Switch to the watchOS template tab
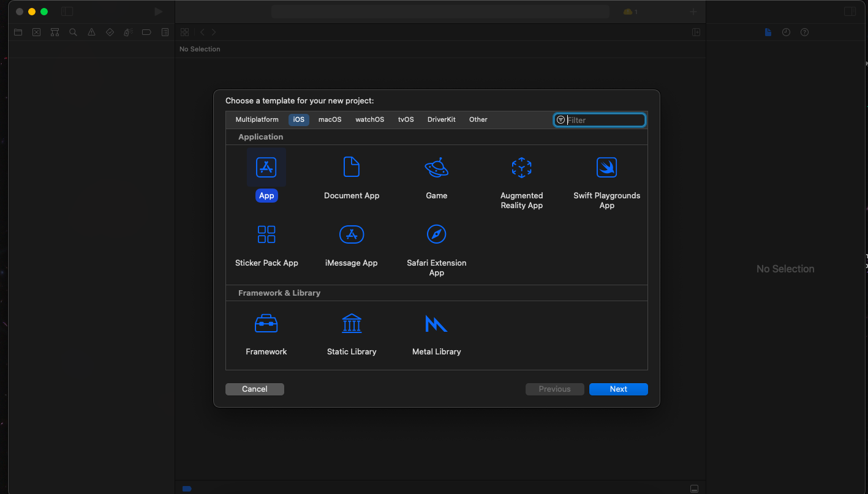This screenshot has height=494, width=868. [x=369, y=119]
